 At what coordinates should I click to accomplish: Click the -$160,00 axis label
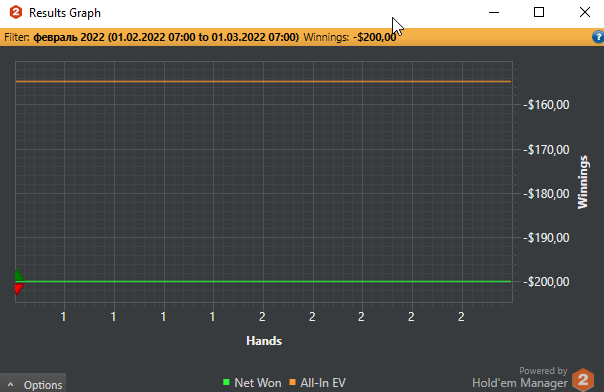pos(547,105)
